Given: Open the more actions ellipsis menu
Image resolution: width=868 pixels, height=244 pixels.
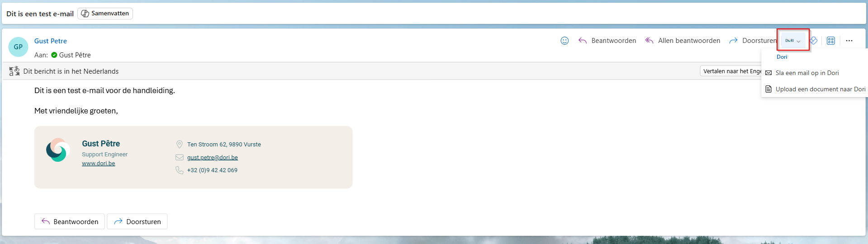Looking at the screenshot, I should (x=849, y=41).
